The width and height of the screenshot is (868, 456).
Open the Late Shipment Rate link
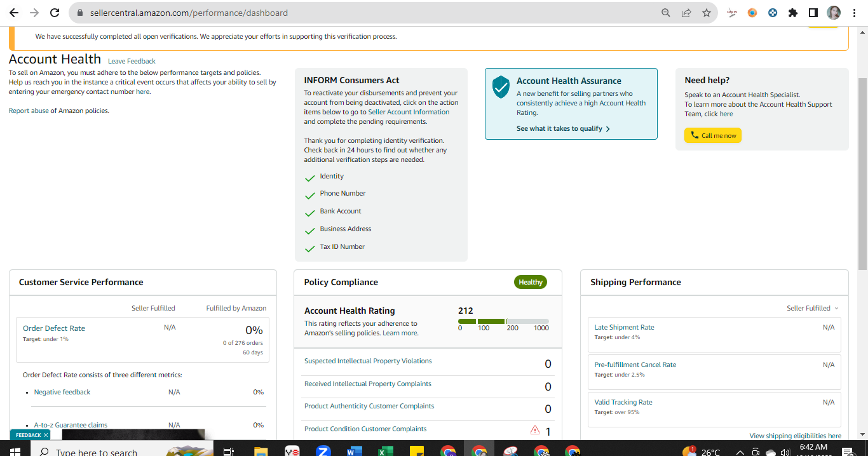pyautogui.click(x=624, y=327)
